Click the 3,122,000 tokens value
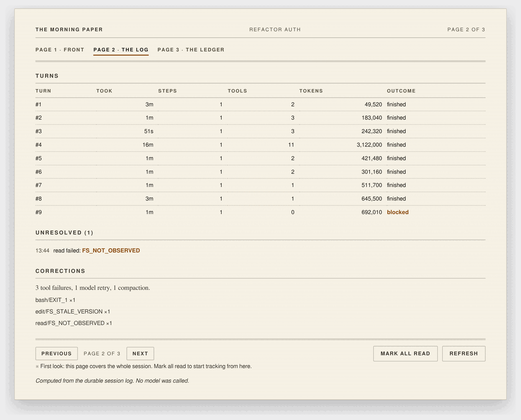The image size is (521, 420). click(x=369, y=145)
